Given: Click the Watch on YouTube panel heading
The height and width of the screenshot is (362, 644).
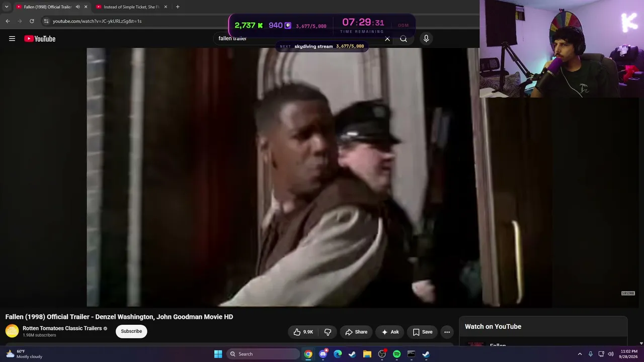Looking at the screenshot, I should [493, 326].
